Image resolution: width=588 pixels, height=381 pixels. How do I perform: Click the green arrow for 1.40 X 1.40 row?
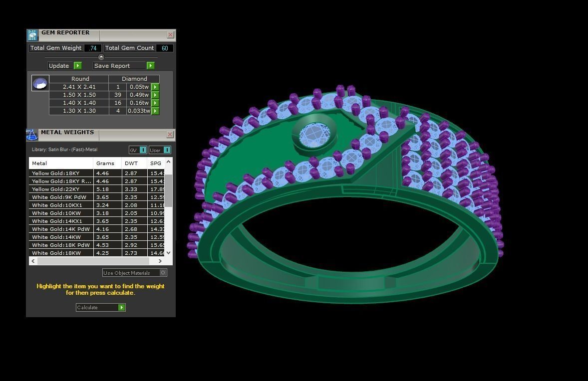pyautogui.click(x=155, y=103)
